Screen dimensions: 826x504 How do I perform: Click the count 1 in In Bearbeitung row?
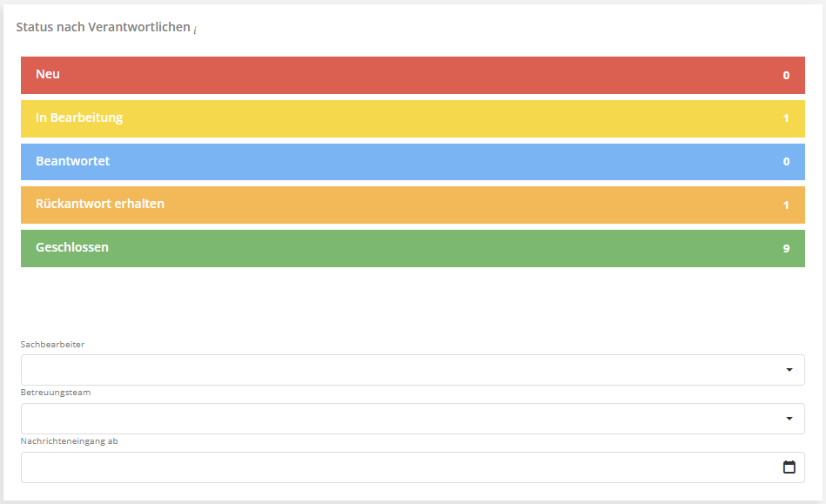click(x=786, y=118)
